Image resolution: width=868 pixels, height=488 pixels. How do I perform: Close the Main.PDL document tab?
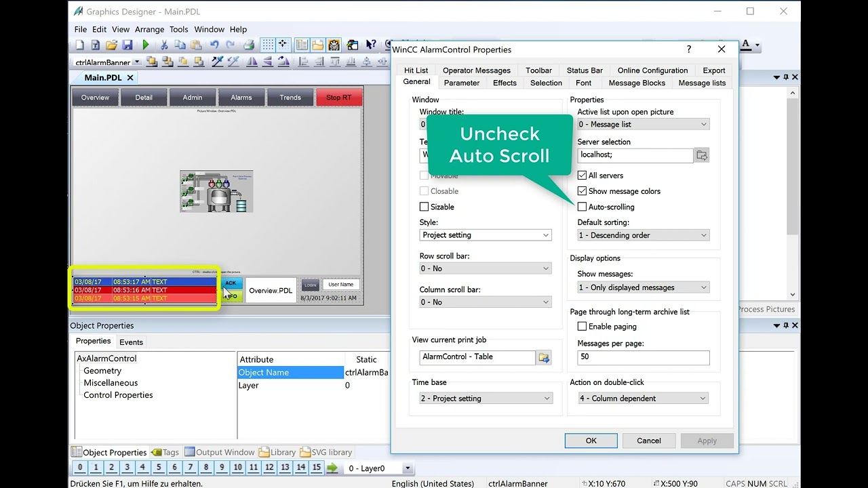[130, 78]
